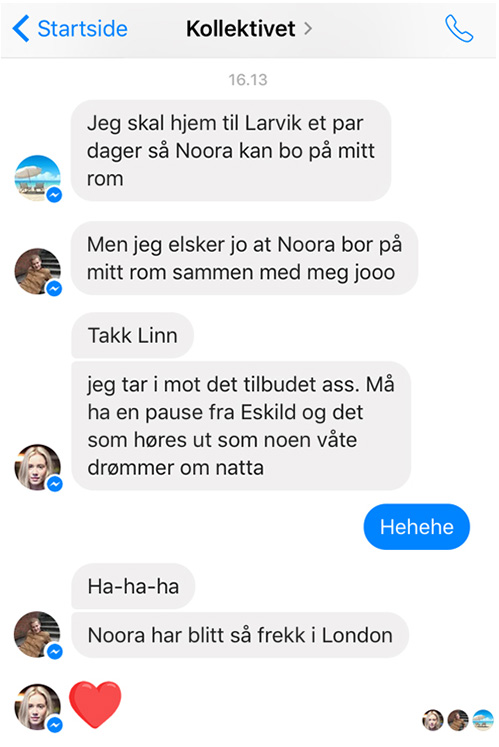Screen dimensions: 499x747
Task: Start a voice call with phone icon
Action: pos(459,29)
